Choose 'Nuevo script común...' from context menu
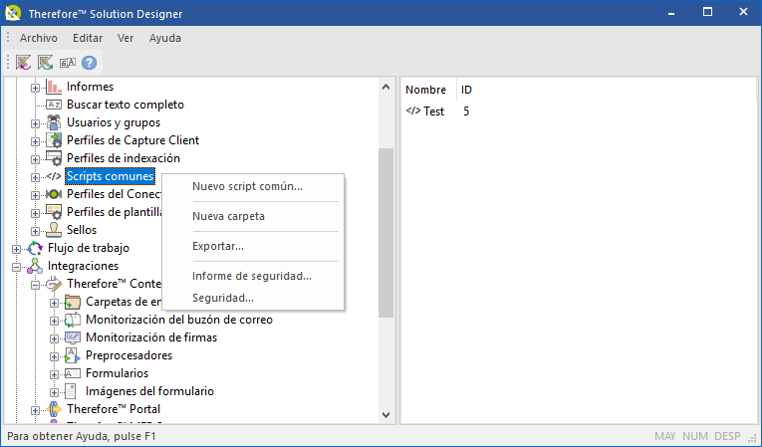762x447 pixels. (x=247, y=187)
